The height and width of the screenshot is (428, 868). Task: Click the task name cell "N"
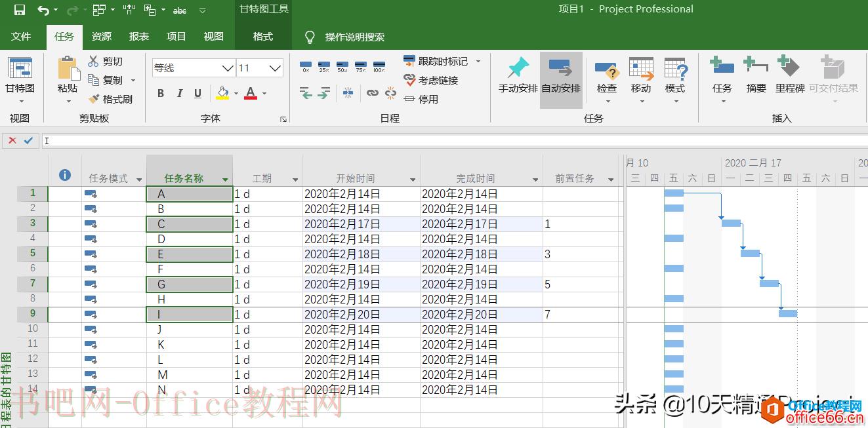pyautogui.click(x=190, y=390)
